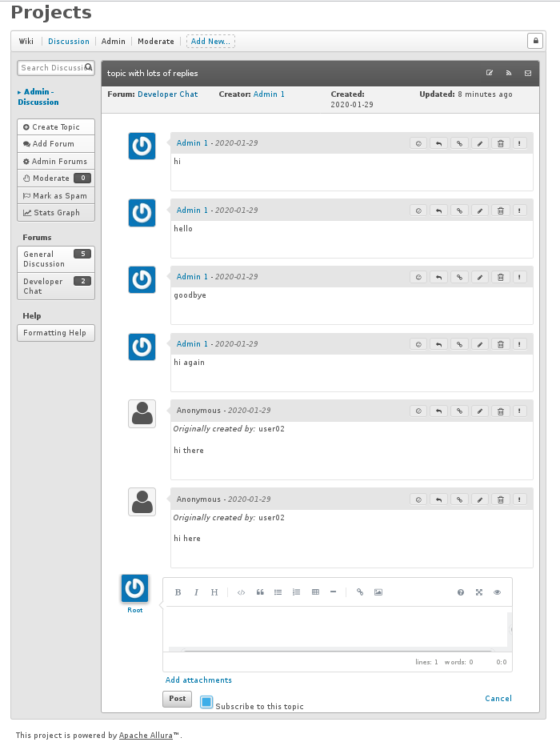Delete the 'goodbye' post with the trash icon

[500, 277]
